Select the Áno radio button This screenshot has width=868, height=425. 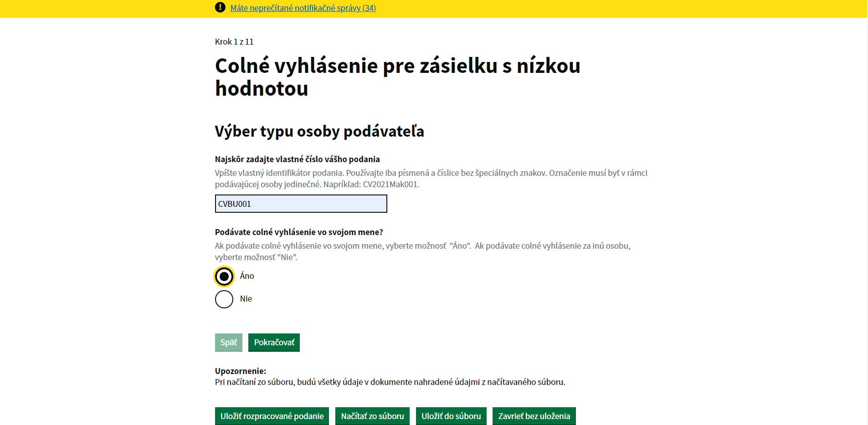224,277
